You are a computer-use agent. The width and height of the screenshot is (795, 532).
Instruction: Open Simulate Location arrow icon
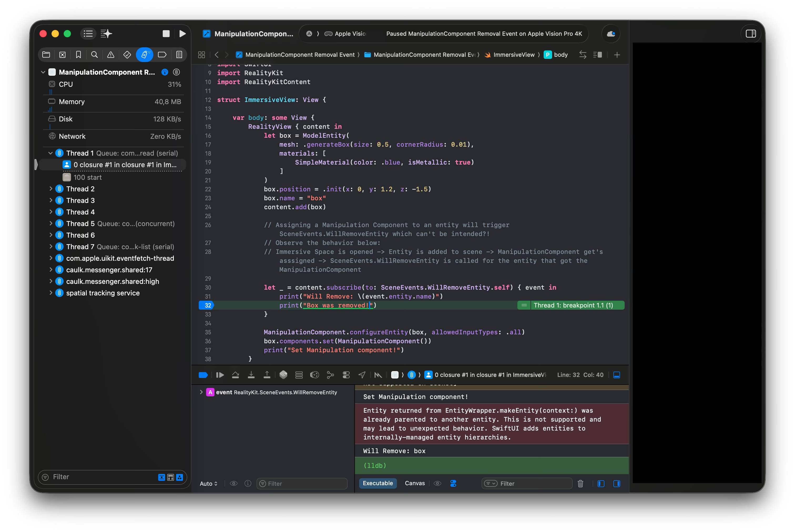(x=362, y=375)
